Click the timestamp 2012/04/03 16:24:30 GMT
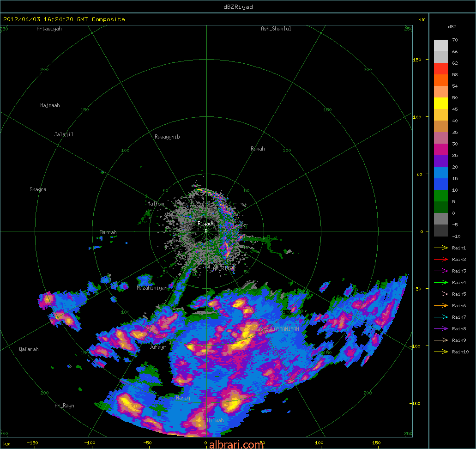 pos(45,19)
